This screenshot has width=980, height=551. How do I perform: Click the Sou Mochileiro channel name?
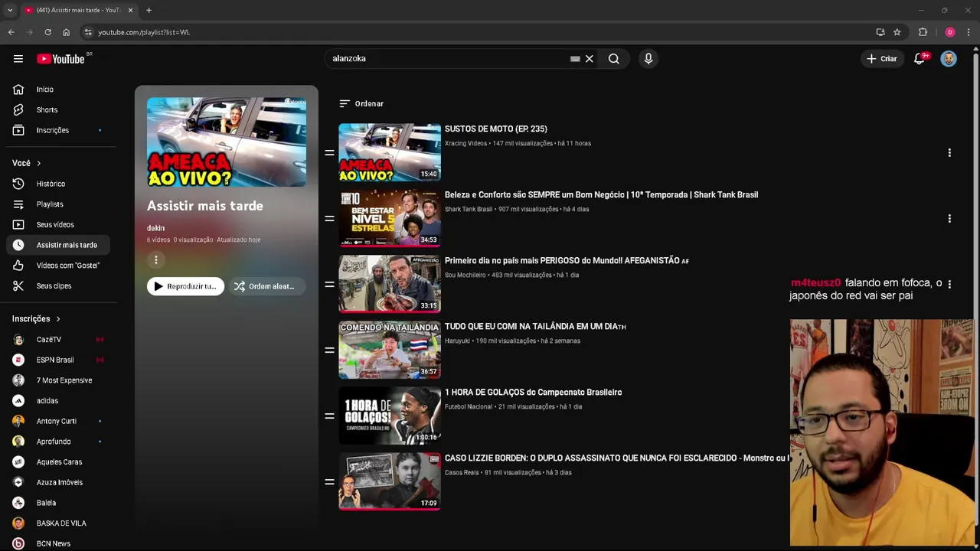click(x=465, y=275)
